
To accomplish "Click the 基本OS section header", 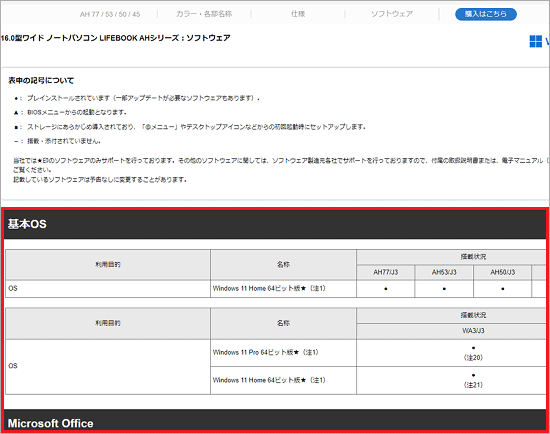I will click(275, 224).
